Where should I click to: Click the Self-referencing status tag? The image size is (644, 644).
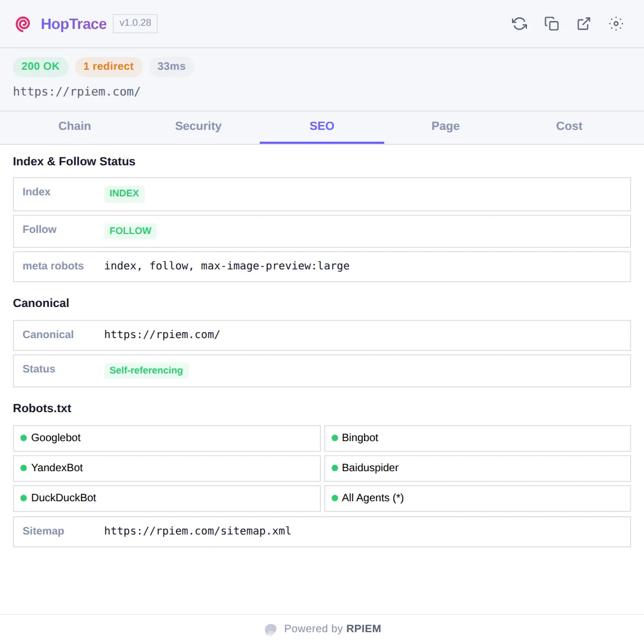click(146, 370)
